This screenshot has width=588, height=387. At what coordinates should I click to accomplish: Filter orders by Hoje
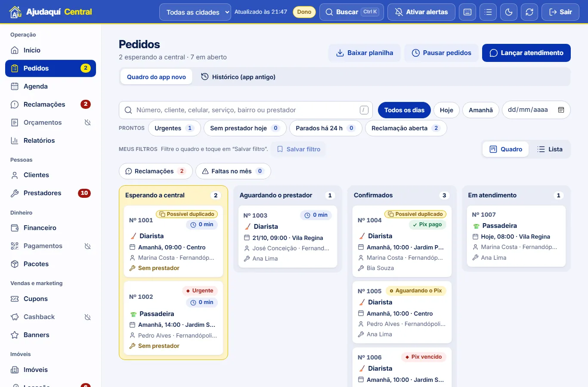tap(446, 110)
